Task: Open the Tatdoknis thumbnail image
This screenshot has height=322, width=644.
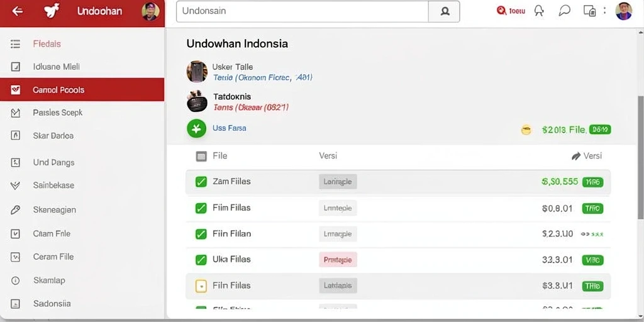Action: 197,101
